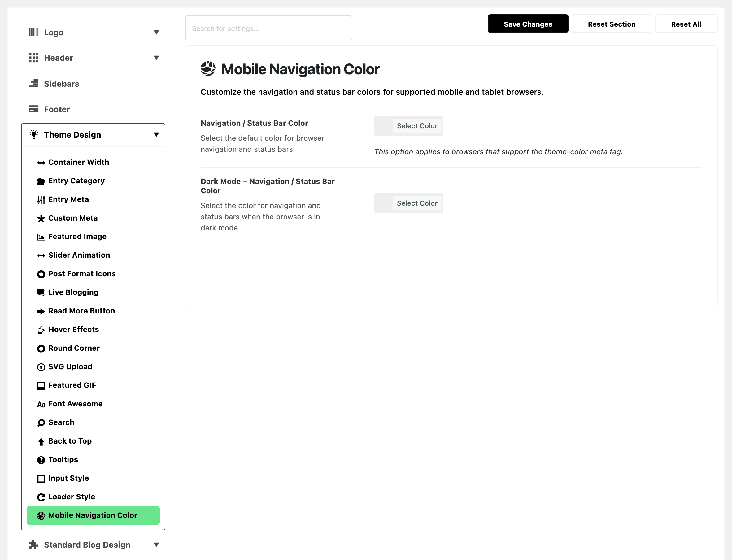
Task: Expand the Standard Blog Design arrow
Action: 156,544
